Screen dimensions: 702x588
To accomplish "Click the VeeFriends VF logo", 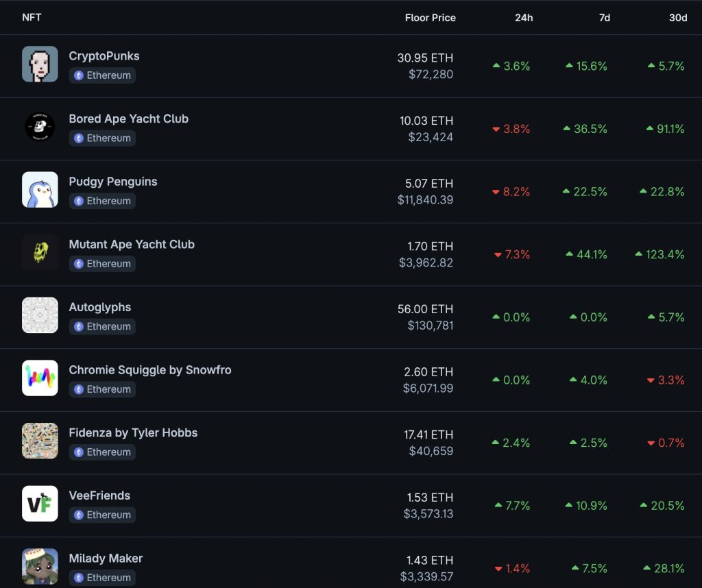I will tap(40, 504).
